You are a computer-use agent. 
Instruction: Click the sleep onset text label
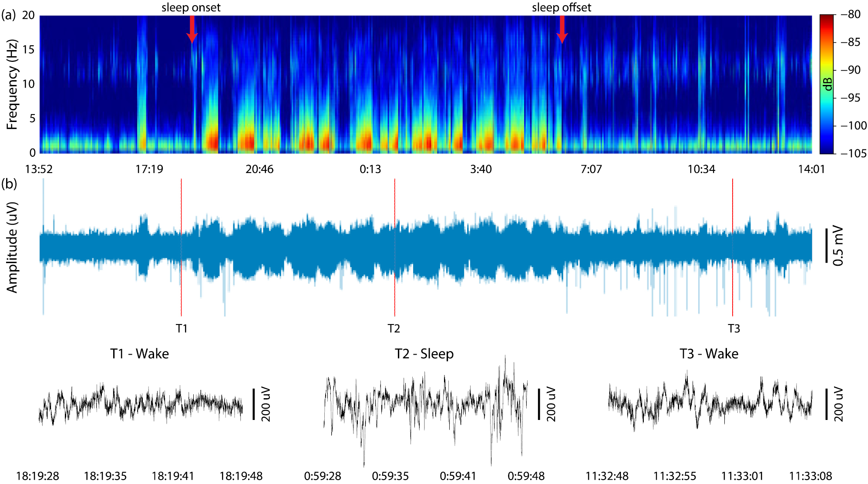pyautogui.click(x=191, y=7)
